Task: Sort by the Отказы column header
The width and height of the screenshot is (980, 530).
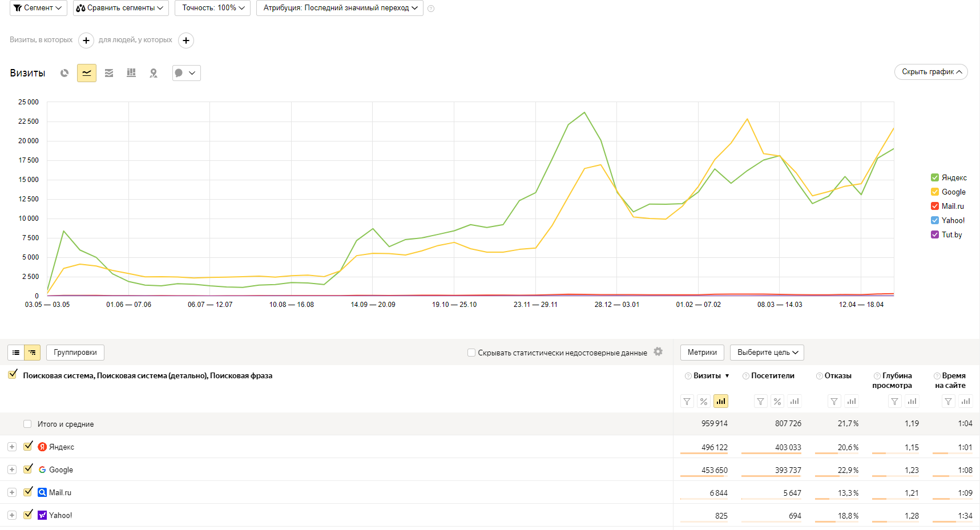Action: click(837, 376)
